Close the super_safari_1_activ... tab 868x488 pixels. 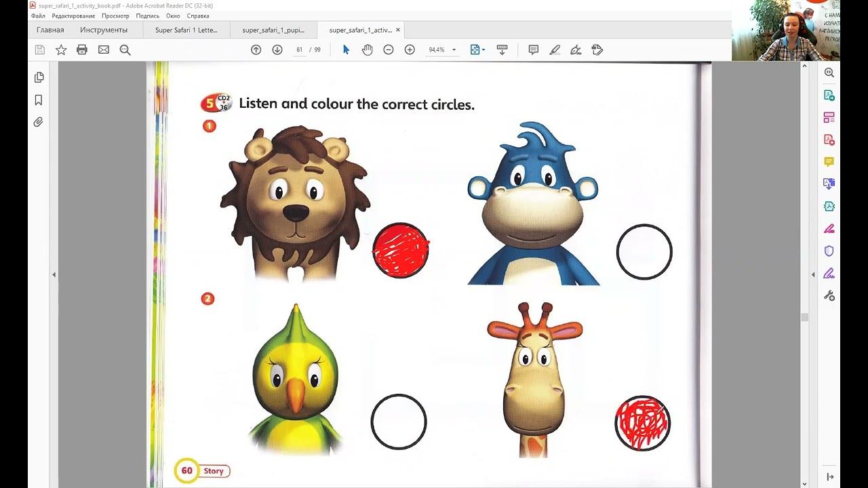pos(398,30)
